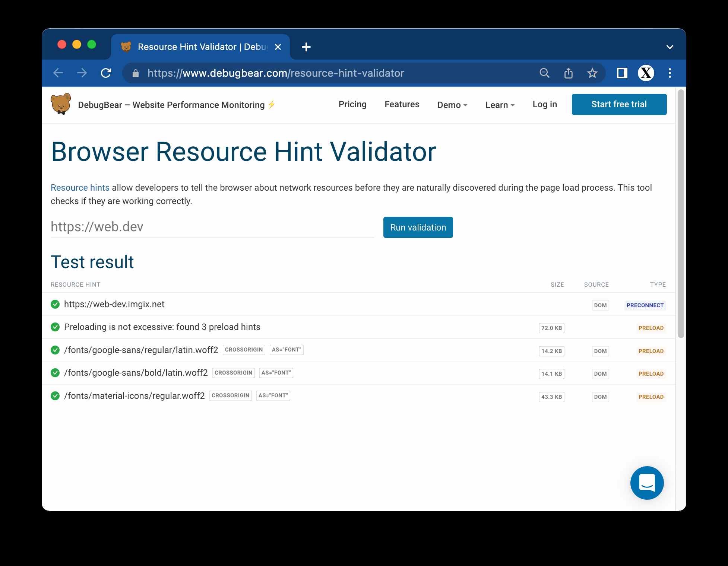Click the Start free trial button

click(619, 104)
